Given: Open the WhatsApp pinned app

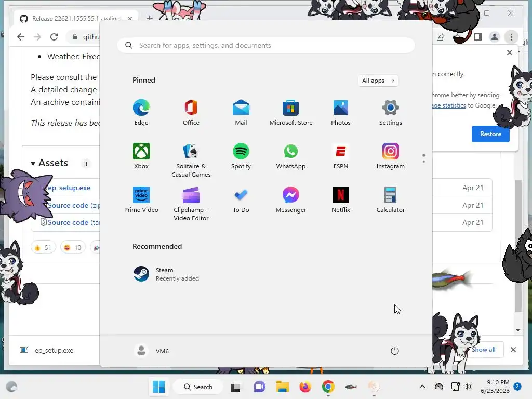Looking at the screenshot, I should (x=291, y=156).
